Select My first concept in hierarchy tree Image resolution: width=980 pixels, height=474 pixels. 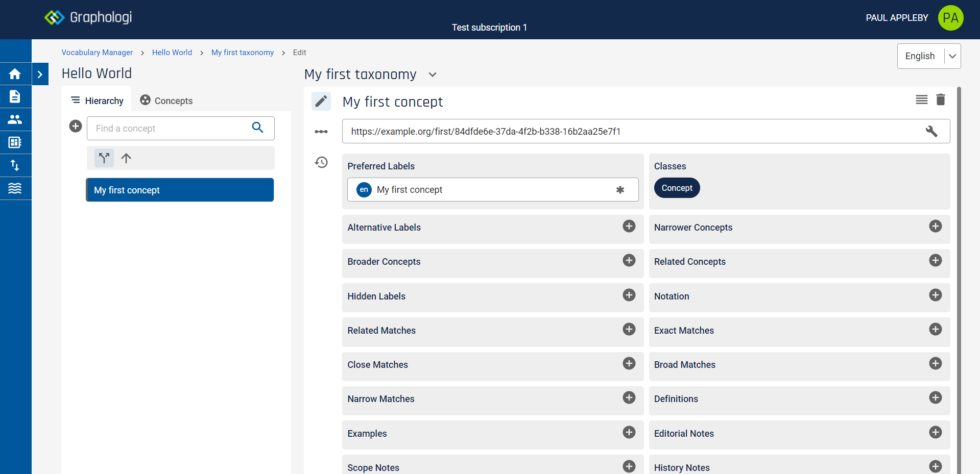(180, 190)
